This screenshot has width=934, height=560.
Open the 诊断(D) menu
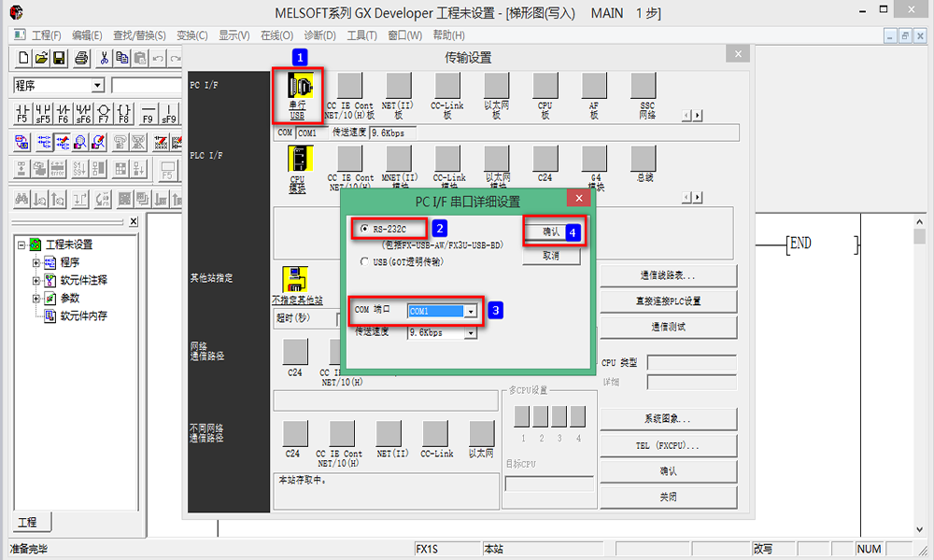pos(320,35)
